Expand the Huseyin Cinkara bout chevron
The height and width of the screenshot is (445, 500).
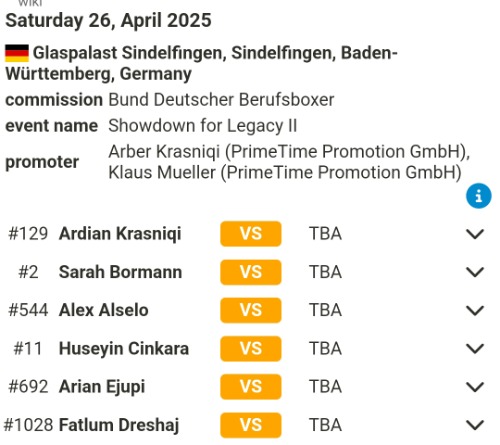click(475, 349)
